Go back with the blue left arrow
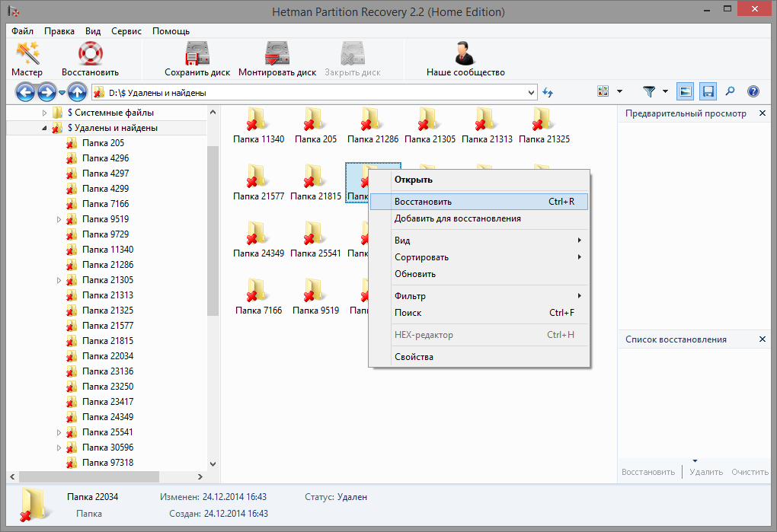The width and height of the screenshot is (777, 532). (25, 92)
